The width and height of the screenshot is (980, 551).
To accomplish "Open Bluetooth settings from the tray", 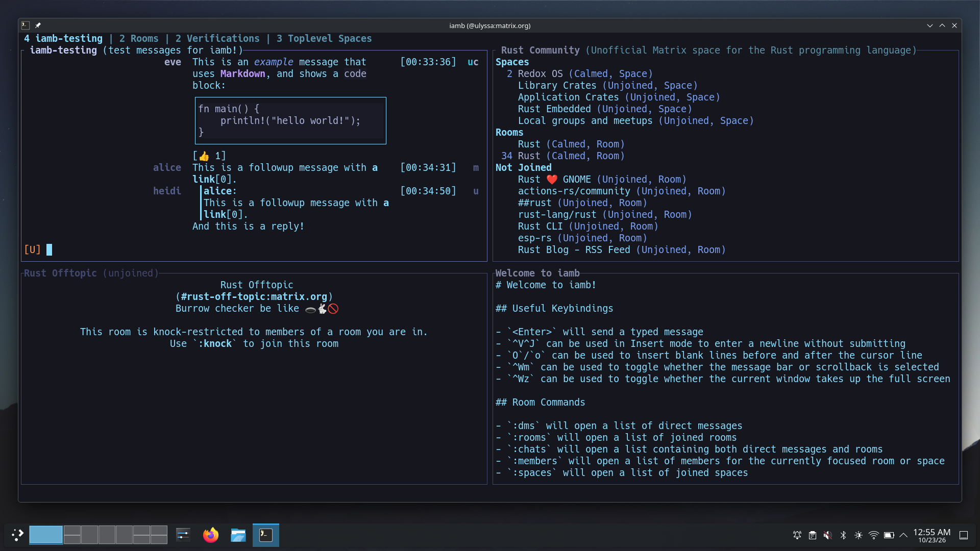I will pyautogui.click(x=843, y=535).
